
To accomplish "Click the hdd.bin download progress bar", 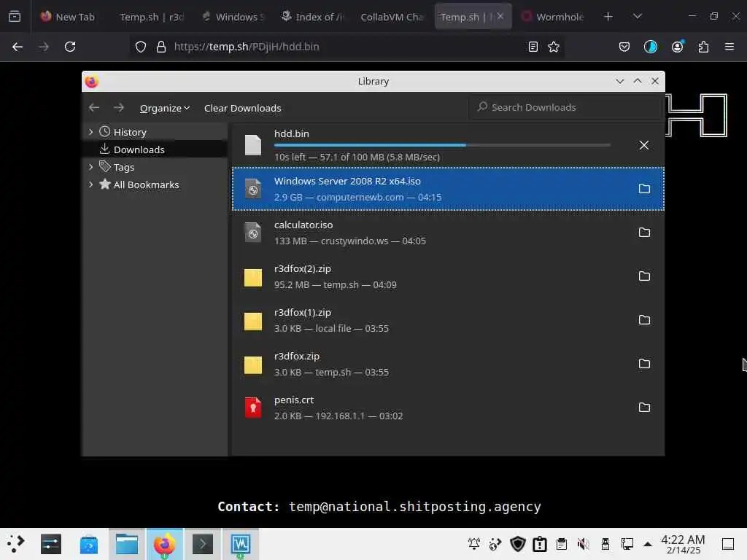I will pyautogui.click(x=442, y=145).
